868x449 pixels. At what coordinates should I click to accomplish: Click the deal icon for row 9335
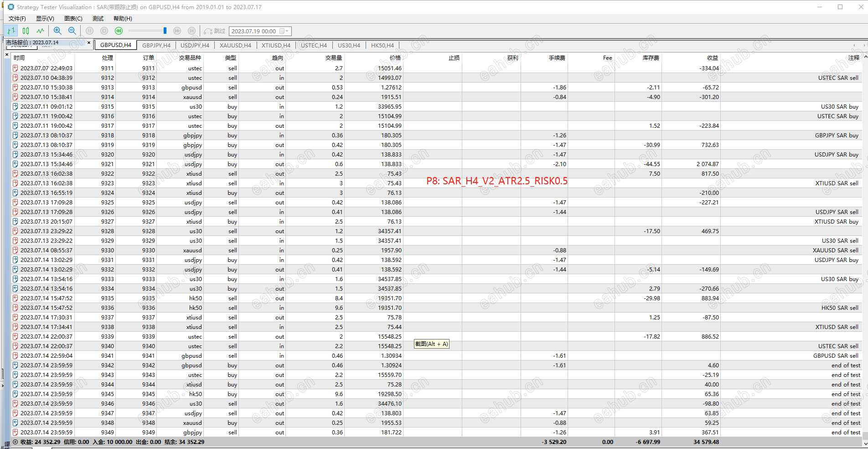point(15,298)
